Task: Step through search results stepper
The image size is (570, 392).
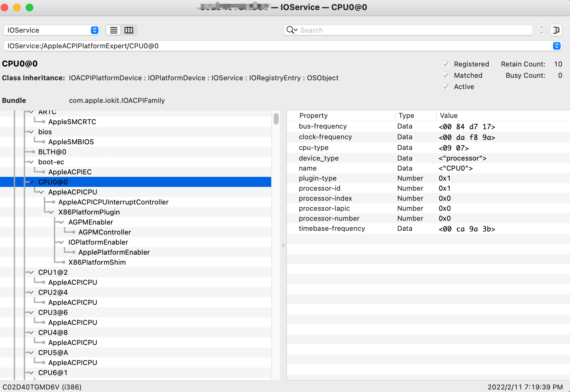Action: [x=541, y=30]
